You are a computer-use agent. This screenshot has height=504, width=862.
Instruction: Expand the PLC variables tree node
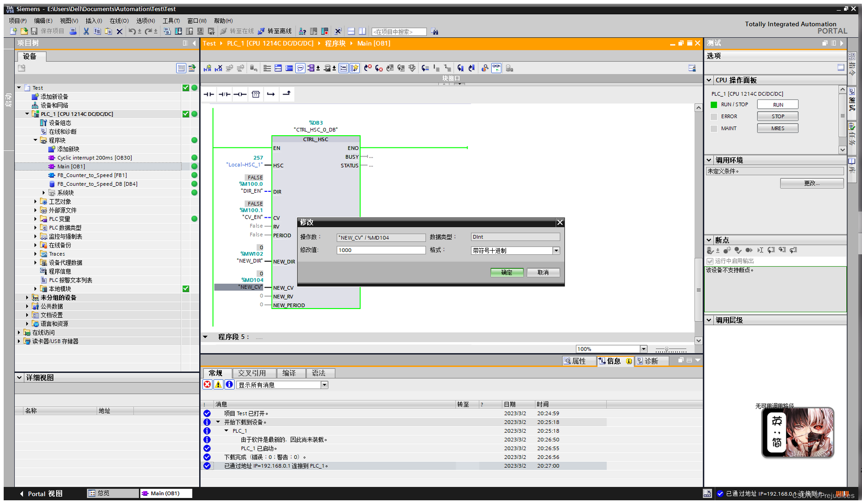coord(35,219)
